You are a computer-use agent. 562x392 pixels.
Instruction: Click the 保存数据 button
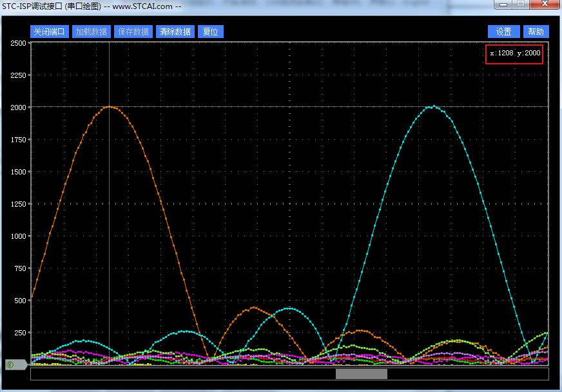tap(133, 32)
